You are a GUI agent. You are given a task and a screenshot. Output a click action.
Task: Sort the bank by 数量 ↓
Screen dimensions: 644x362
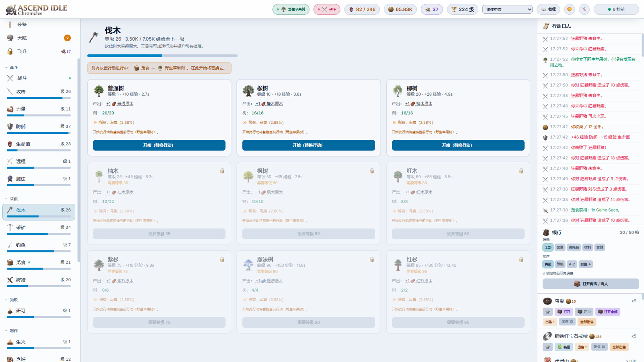(586, 264)
